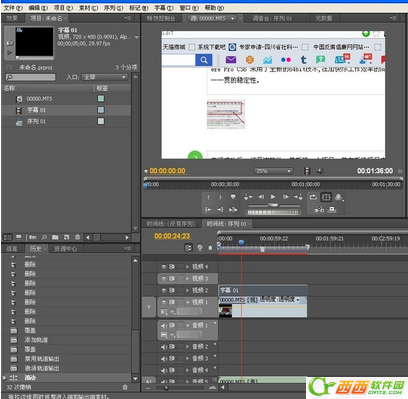Click the timeline zoom slider handle
This screenshot has width=408, height=399.
tap(166, 388)
